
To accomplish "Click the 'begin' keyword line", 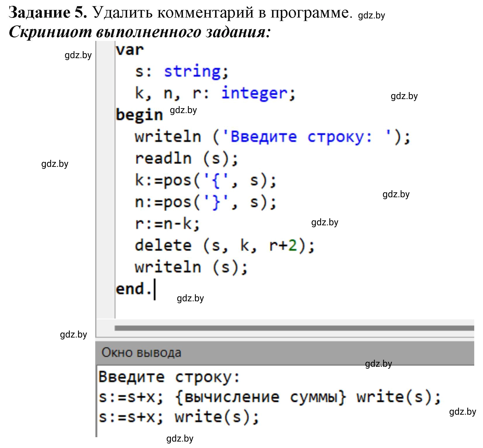I will click(139, 115).
